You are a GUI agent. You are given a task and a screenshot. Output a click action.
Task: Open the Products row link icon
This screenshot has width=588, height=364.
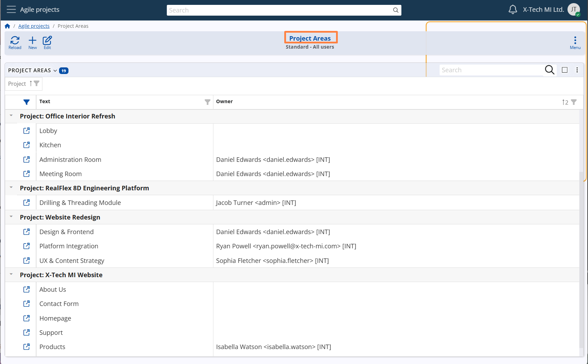[26, 347]
